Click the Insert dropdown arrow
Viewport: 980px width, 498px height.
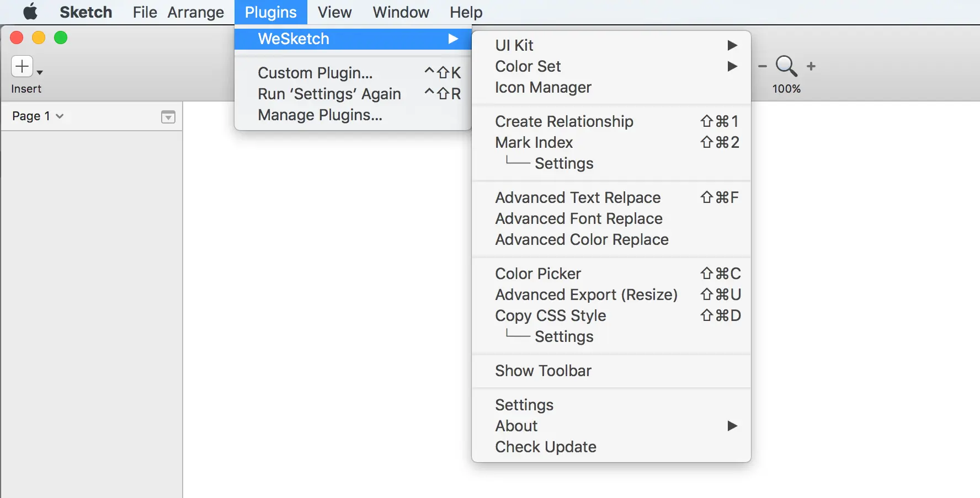(x=39, y=72)
